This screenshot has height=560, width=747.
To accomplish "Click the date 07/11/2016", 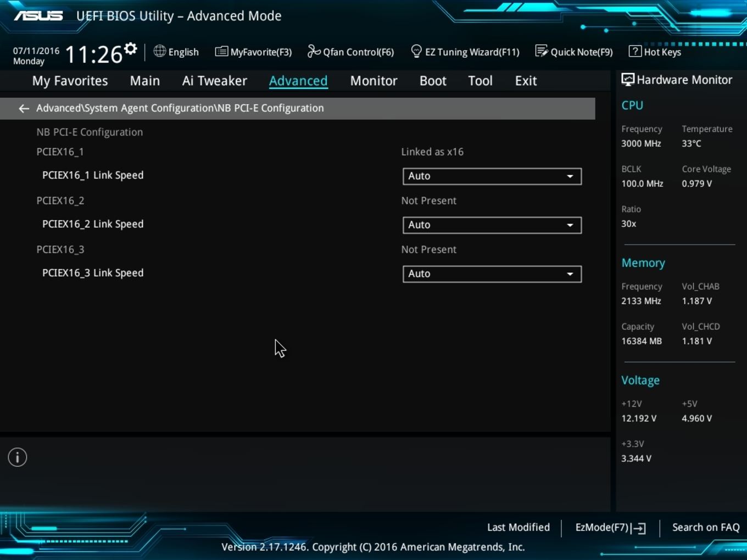I will point(36,51).
